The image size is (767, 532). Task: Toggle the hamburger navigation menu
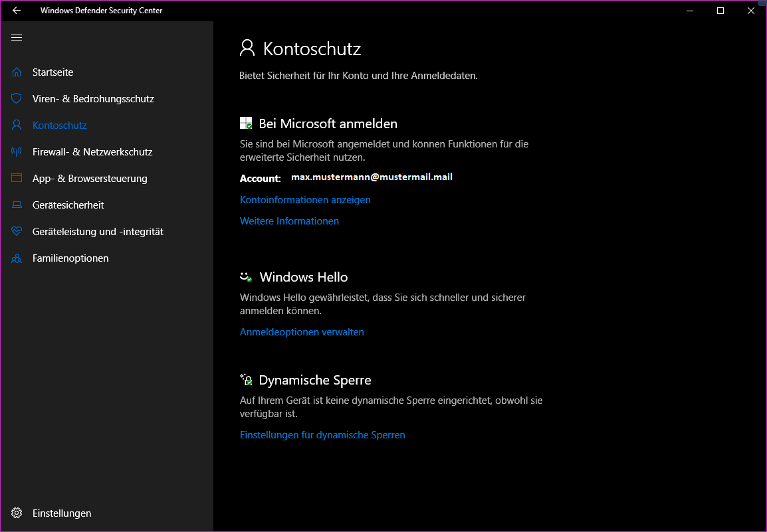coord(17,38)
